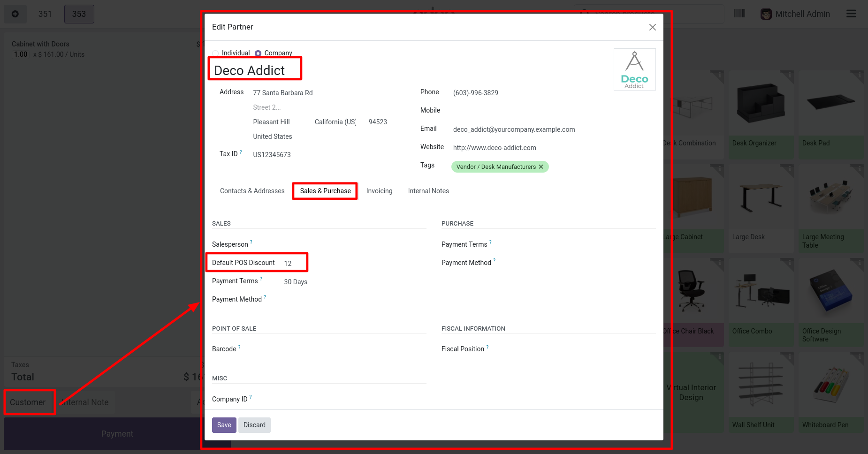Discard the partner changes
This screenshot has height=454, width=868.
click(x=254, y=425)
